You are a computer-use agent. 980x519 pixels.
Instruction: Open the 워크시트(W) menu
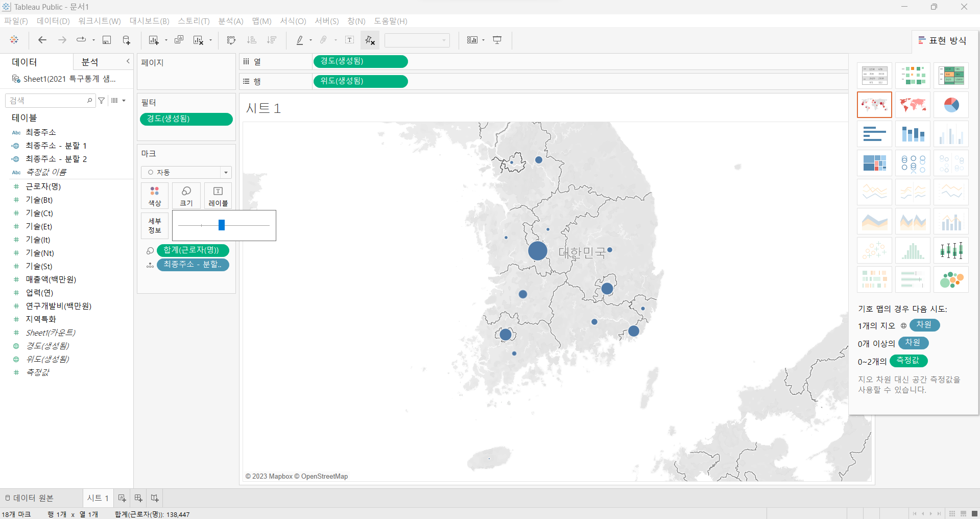click(x=100, y=21)
